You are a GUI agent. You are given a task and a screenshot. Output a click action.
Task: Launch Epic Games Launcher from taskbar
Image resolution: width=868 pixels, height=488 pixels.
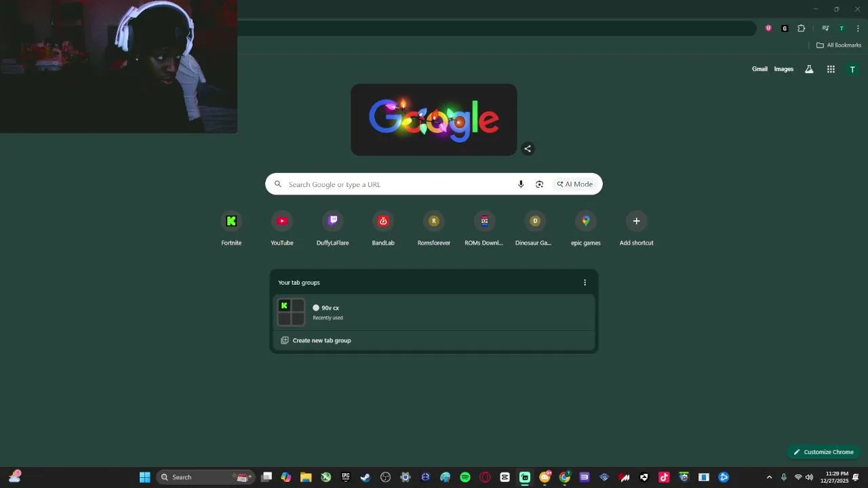(x=346, y=477)
